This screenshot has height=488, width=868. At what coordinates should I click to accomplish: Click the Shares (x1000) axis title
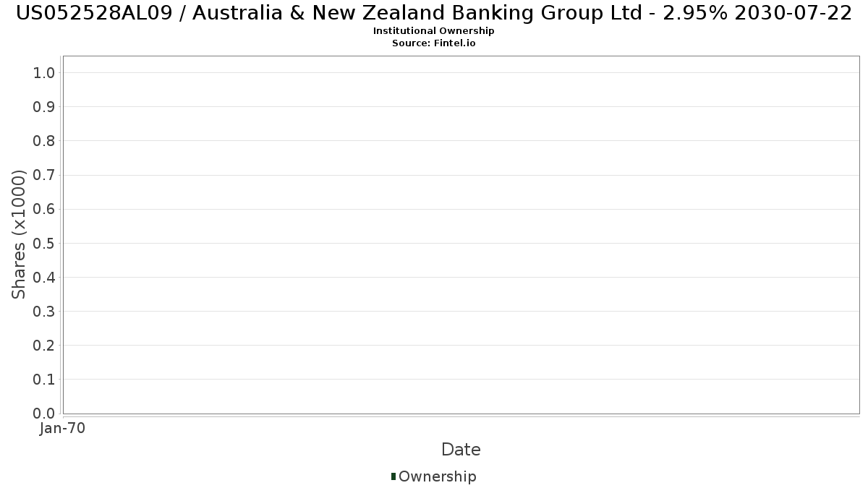(19, 234)
